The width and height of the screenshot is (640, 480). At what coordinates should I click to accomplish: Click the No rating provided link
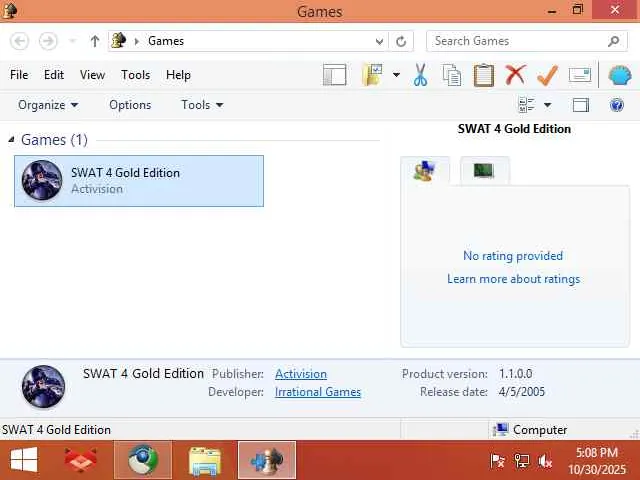(513, 256)
